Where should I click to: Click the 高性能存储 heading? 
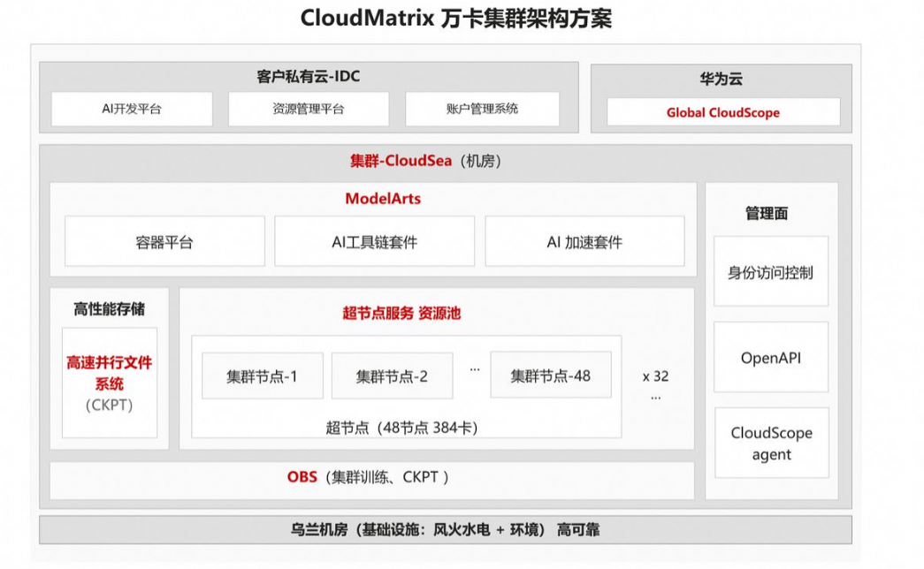point(109,308)
